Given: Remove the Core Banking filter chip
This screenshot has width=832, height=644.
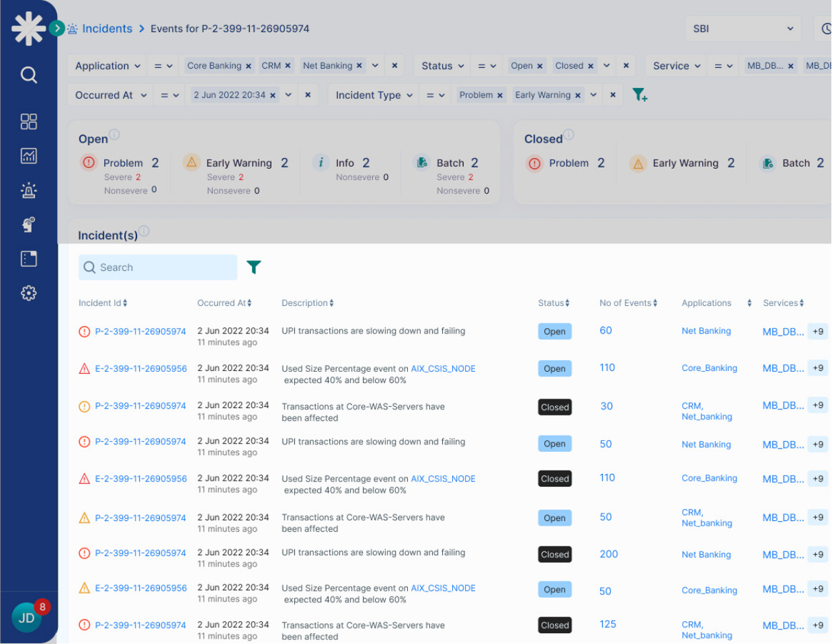Looking at the screenshot, I should coord(249,66).
